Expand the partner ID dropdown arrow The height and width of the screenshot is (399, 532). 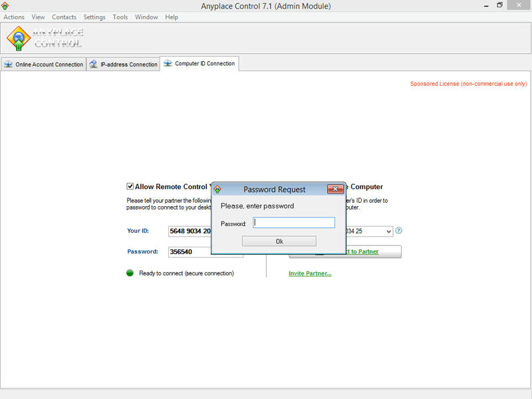[388, 231]
